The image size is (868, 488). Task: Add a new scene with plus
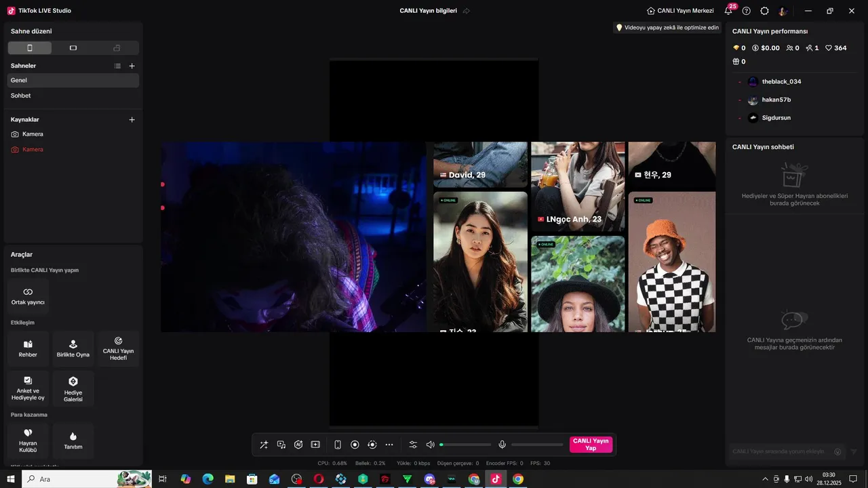[132, 66]
